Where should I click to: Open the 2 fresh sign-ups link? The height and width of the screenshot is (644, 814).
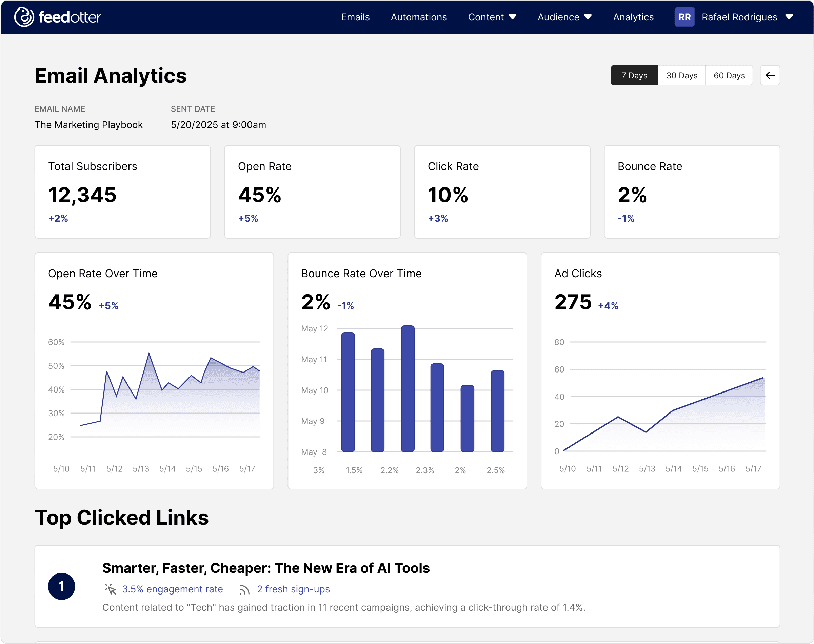(x=293, y=589)
